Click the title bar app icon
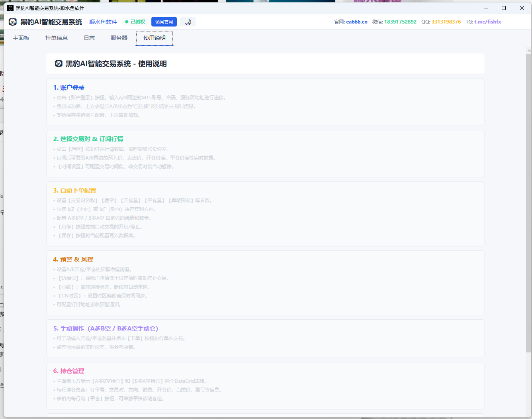 (x=10, y=8)
